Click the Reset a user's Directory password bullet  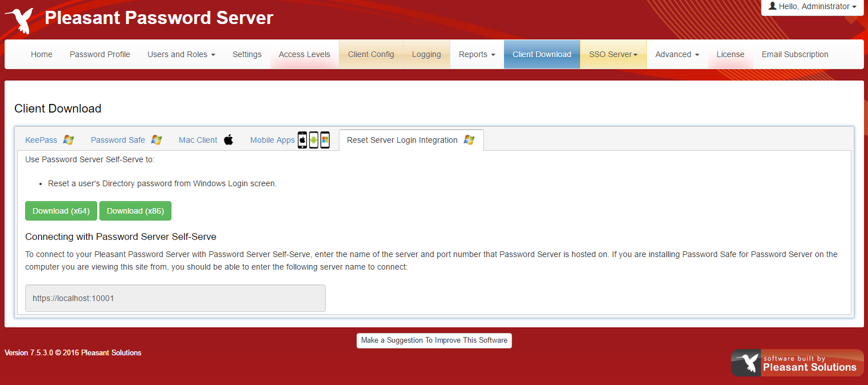pyautogui.click(x=162, y=183)
